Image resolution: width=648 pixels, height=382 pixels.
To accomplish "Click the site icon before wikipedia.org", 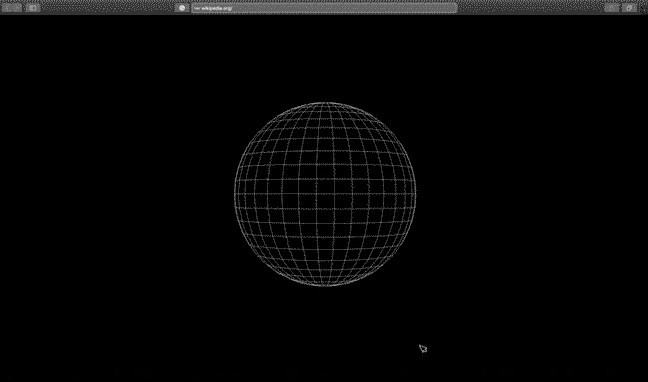I will [197, 8].
